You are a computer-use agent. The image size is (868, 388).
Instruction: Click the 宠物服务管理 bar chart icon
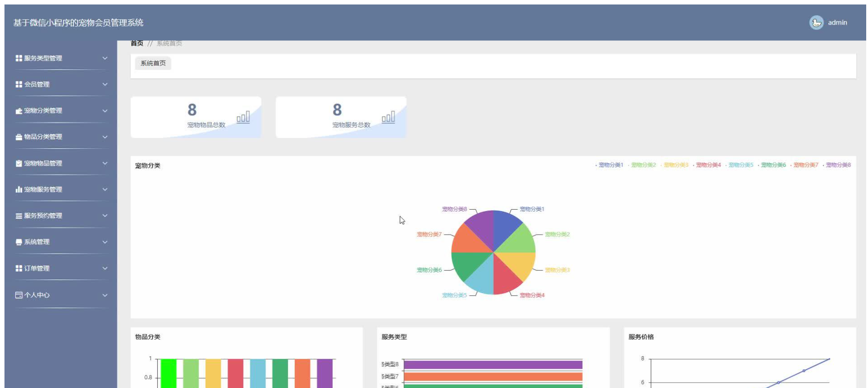click(19, 190)
